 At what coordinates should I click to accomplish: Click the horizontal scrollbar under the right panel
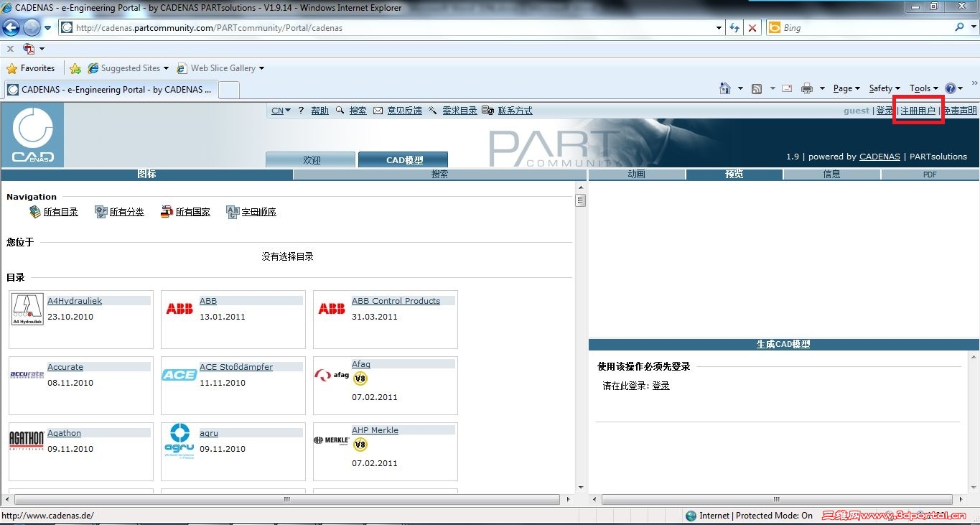click(777, 499)
